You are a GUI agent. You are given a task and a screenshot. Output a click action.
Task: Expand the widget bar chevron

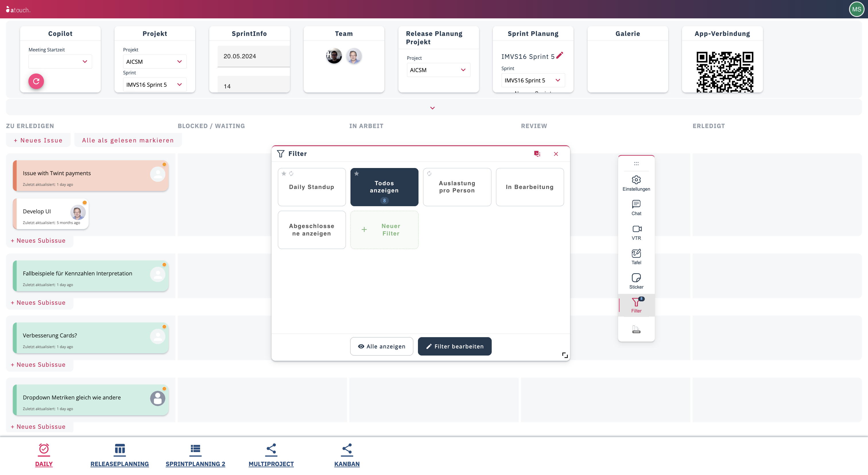(432, 108)
